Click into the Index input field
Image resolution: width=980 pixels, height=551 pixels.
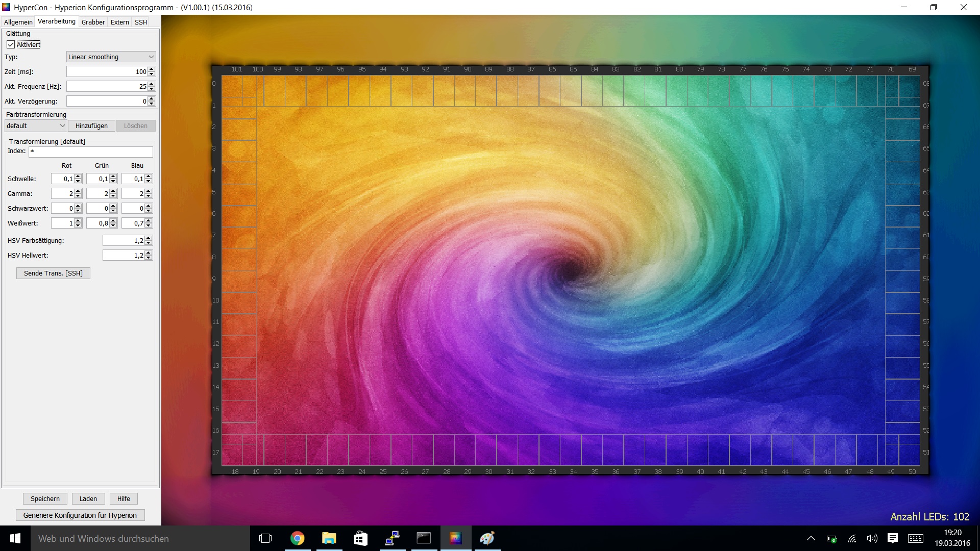coord(91,152)
